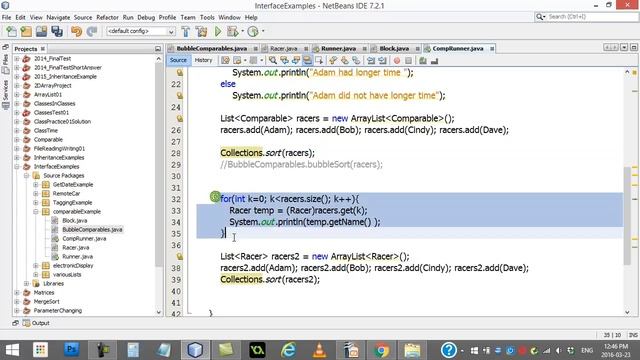640x360 pixels.
Task: Click the Build Project hammer icon
Action: click(x=185, y=31)
